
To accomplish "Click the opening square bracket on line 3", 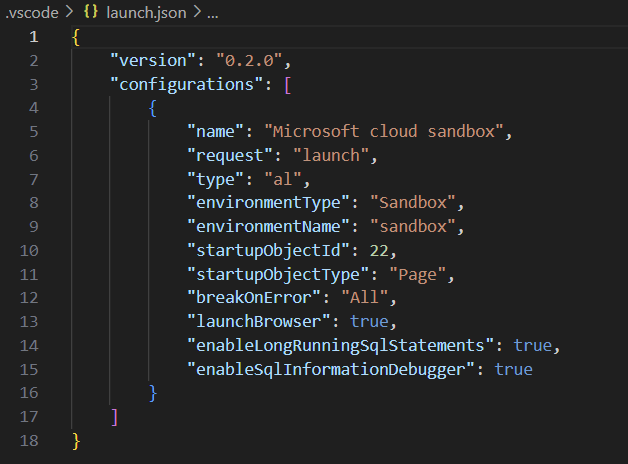I will pyautogui.click(x=287, y=85).
